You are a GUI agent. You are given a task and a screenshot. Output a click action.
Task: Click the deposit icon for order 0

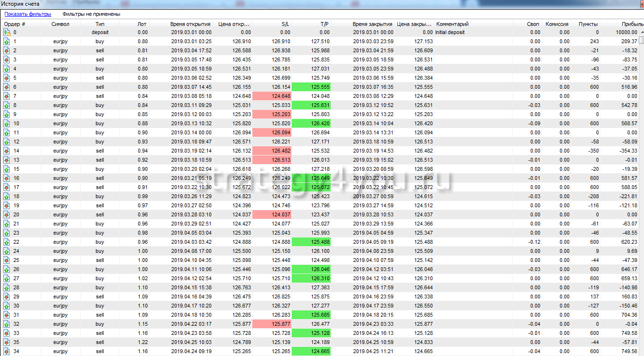point(7,33)
